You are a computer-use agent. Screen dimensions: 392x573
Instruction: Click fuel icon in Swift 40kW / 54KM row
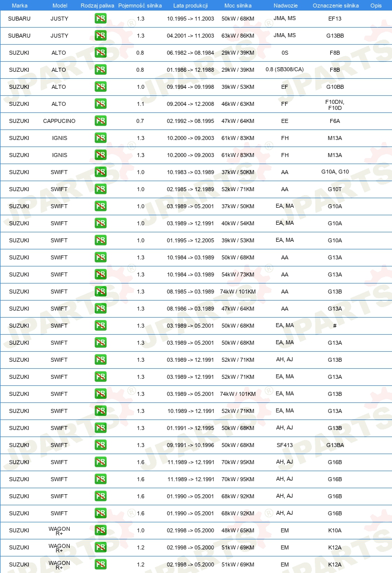point(100,223)
